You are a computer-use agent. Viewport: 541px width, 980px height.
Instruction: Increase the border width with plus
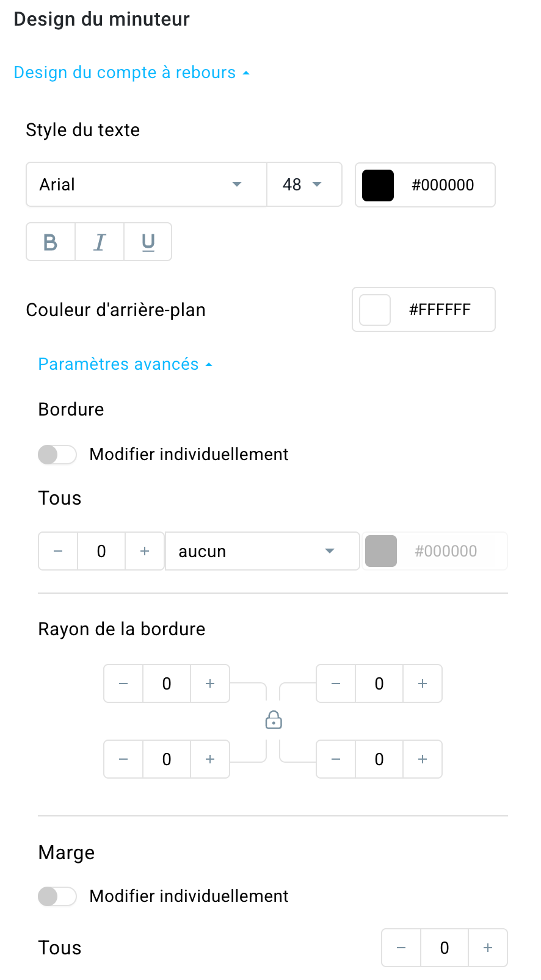tap(145, 551)
